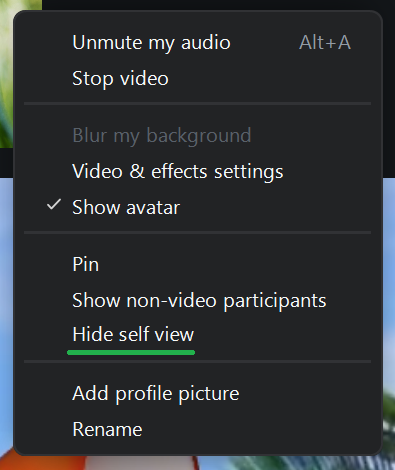The height and width of the screenshot is (470, 395).
Task: Open Video & effects settings
Action: pyautogui.click(x=197, y=171)
